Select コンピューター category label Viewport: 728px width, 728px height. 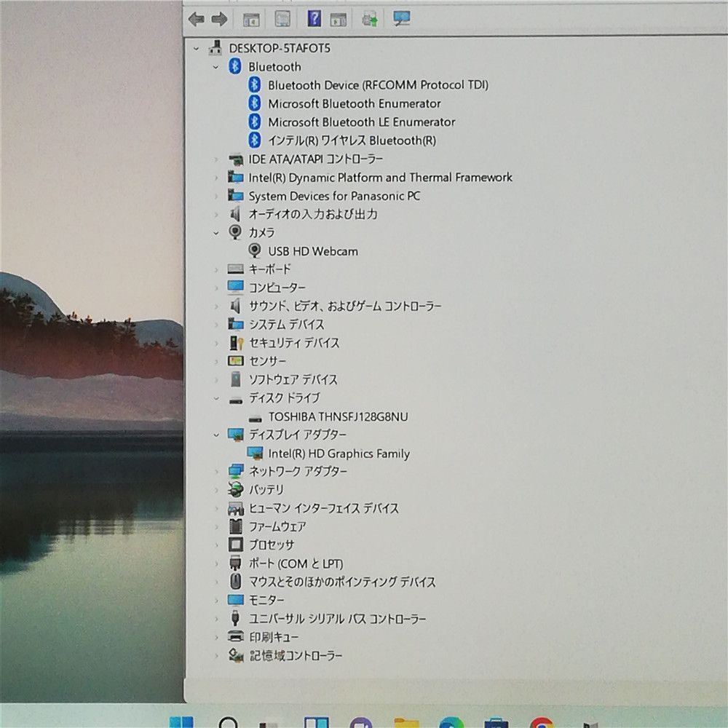[x=277, y=288]
